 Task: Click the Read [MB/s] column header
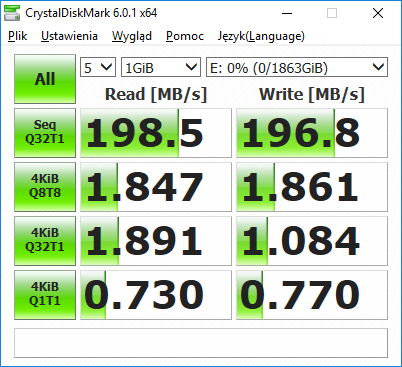click(x=156, y=94)
